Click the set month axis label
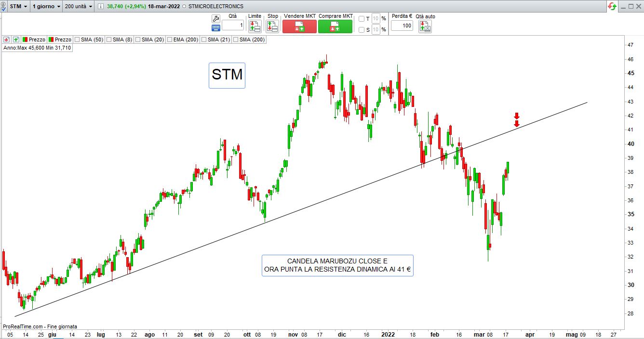Image resolution: width=644 pixels, height=339 pixels. (199, 334)
